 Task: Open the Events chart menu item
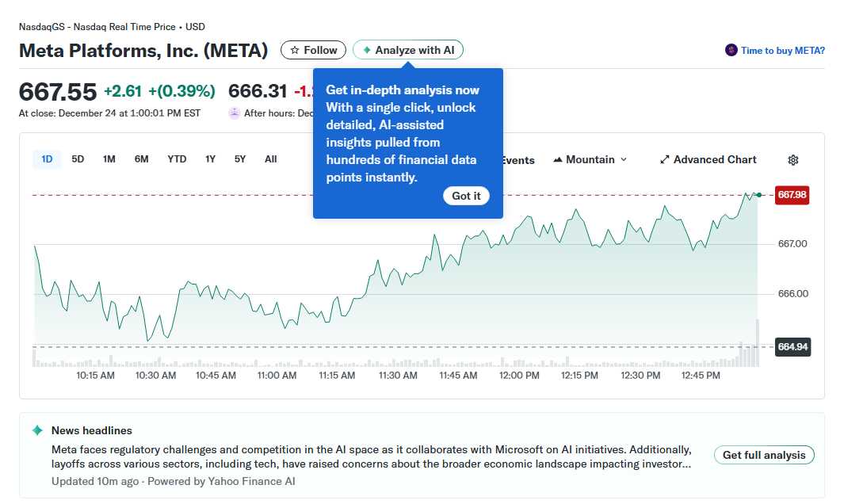tap(516, 159)
